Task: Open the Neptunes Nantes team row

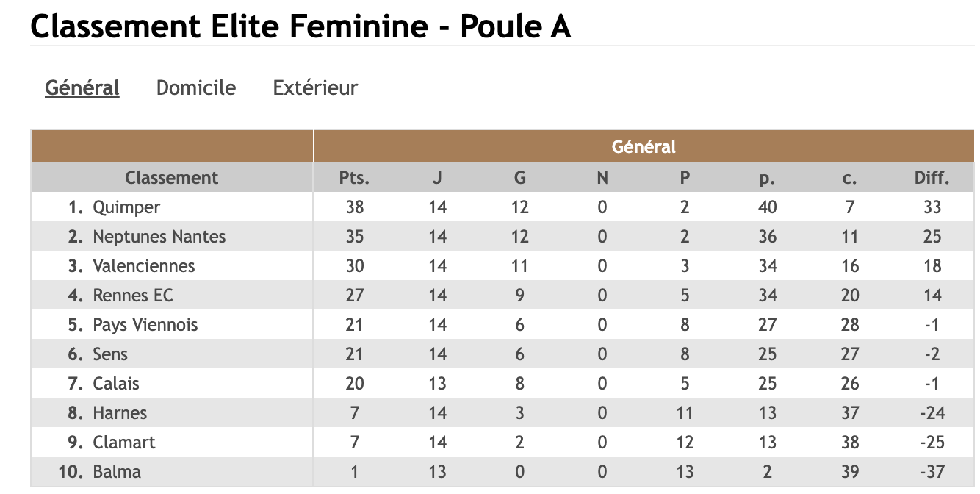Action: coord(159,237)
